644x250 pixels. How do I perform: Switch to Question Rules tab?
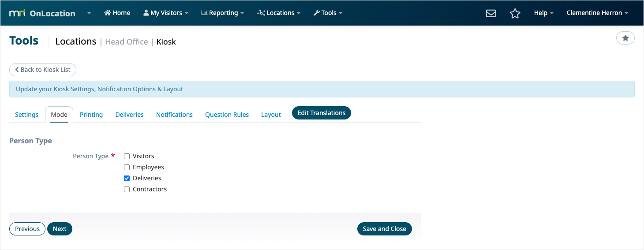point(227,115)
